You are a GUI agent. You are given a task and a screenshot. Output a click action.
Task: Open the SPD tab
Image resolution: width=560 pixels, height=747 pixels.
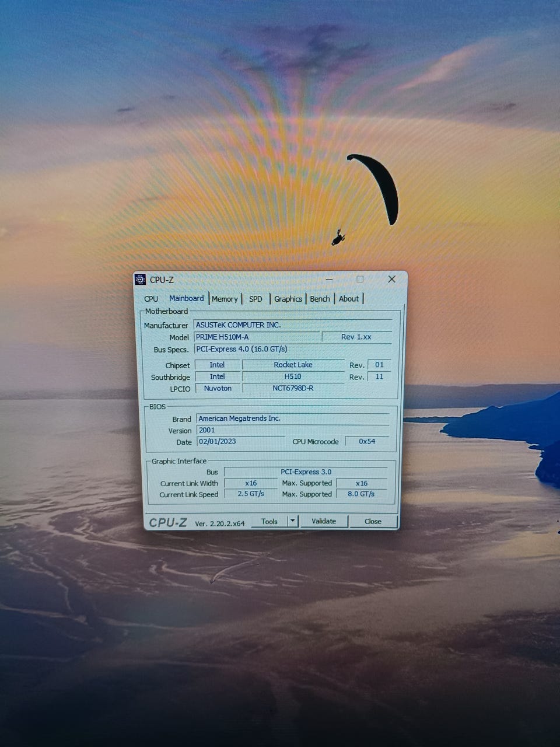click(x=256, y=299)
